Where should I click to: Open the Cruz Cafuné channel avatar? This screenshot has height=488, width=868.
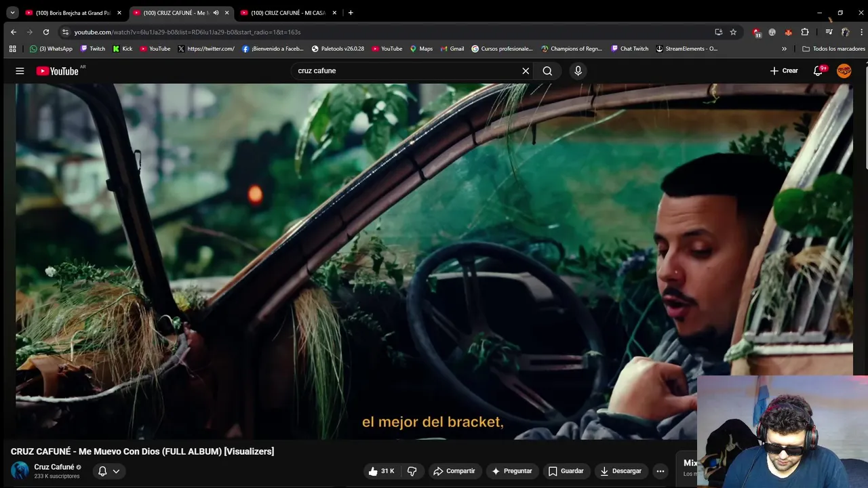(20, 471)
